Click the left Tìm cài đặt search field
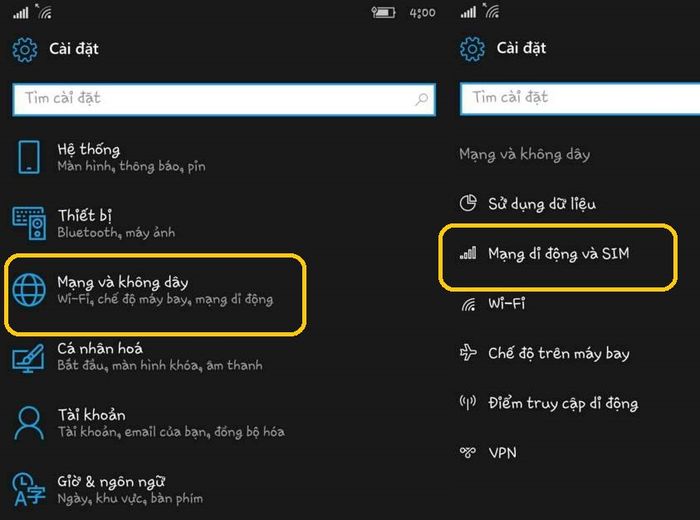Image resolution: width=700 pixels, height=520 pixels. pyautogui.click(x=224, y=99)
